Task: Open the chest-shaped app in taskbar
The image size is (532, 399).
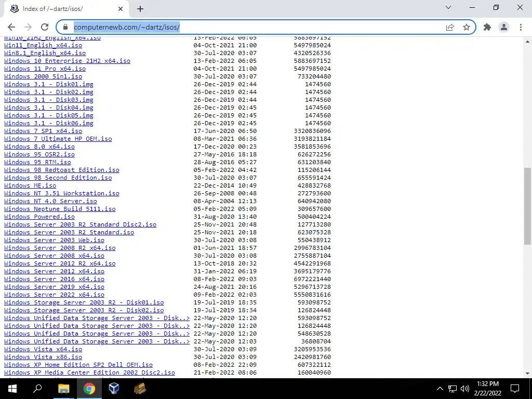Action: point(139,389)
